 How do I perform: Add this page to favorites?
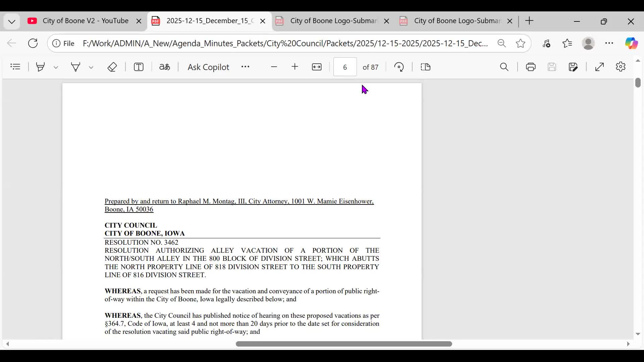pos(521,43)
